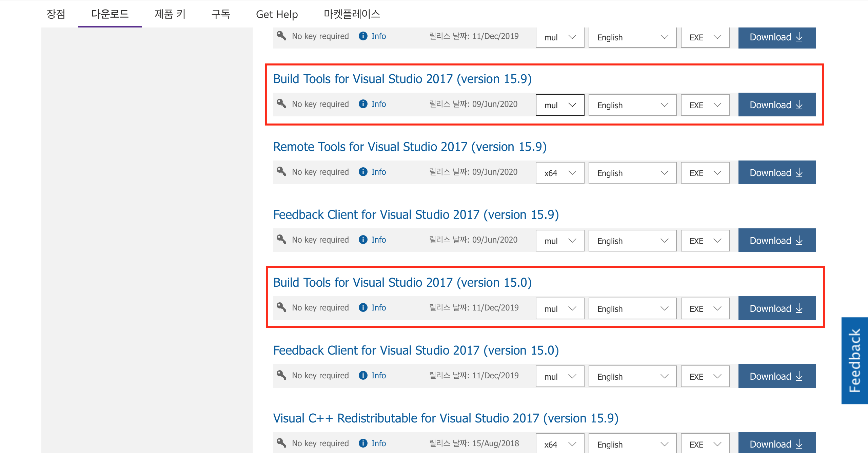Click the info icon for Feedback Client 15.0

(363, 375)
